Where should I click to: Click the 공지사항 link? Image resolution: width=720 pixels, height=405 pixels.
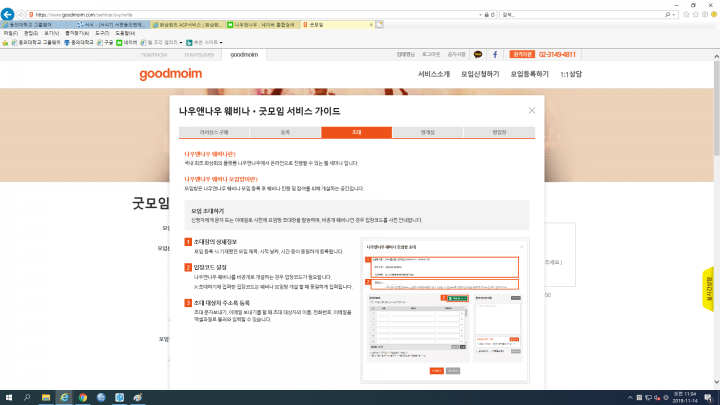coord(456,55)
